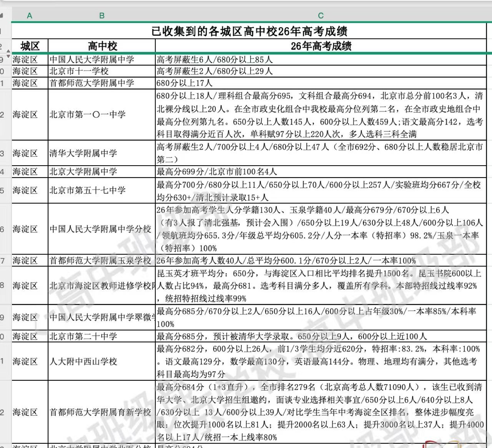The image size is (492, 448).
Task: Click score cell 680分以上17人
Action: pyautogui.click(x=321, y=83)
